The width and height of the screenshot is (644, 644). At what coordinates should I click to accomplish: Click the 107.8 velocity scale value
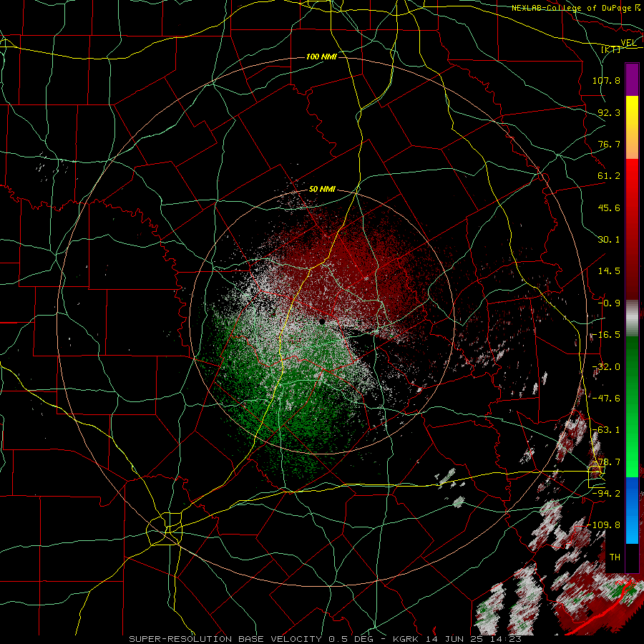pos(606,80)
